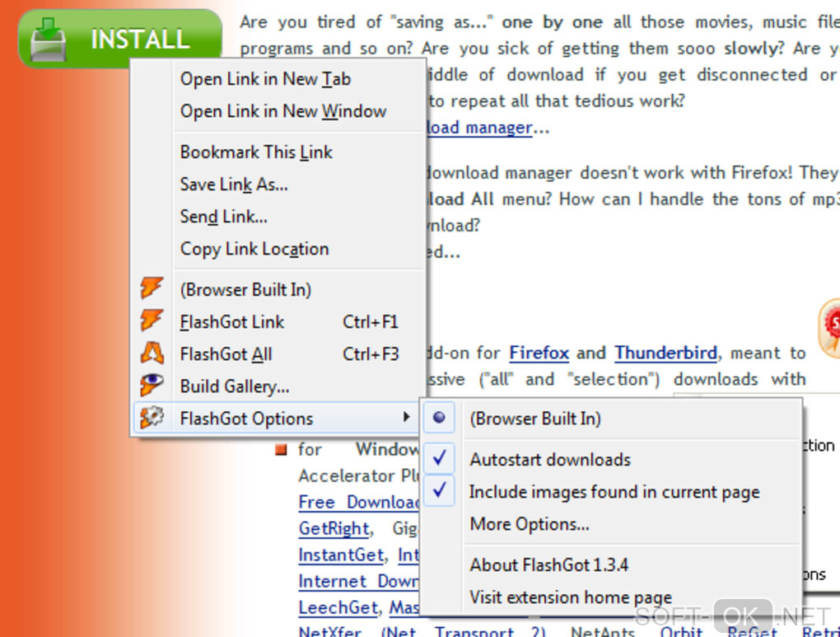
Task: Expand the FlashGot Options submenu arrow
Action: (407, 417)
